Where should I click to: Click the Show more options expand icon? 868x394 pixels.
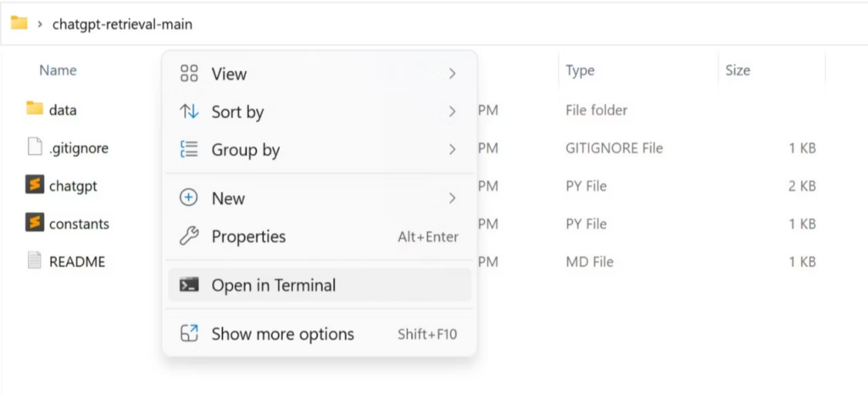pyautogui.click(x=189, y=334)
